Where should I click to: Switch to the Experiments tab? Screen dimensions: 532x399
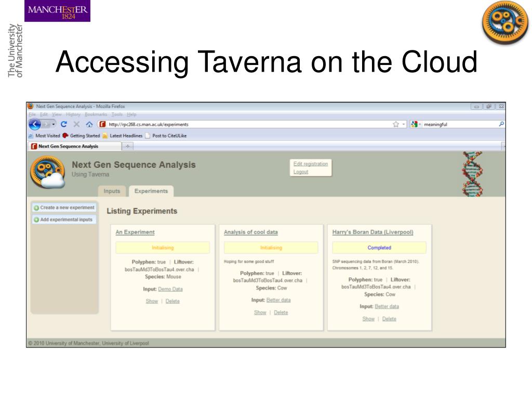click(151, 191)
